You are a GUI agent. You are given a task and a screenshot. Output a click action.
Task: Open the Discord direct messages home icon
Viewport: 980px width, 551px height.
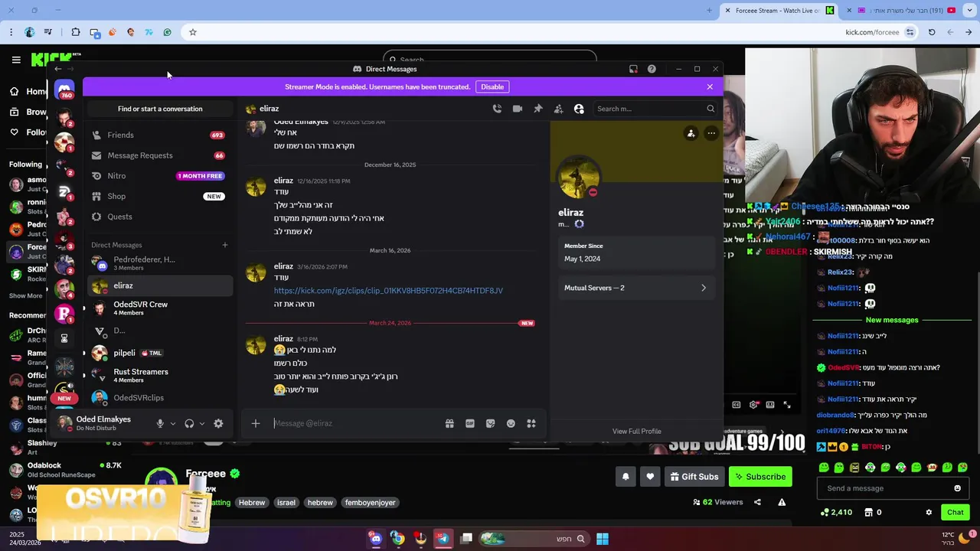(64, 90)
